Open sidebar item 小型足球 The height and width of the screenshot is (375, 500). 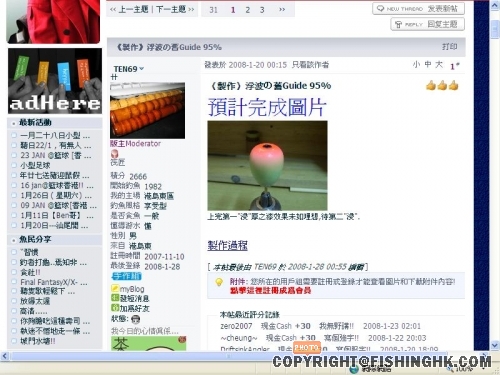35,165
